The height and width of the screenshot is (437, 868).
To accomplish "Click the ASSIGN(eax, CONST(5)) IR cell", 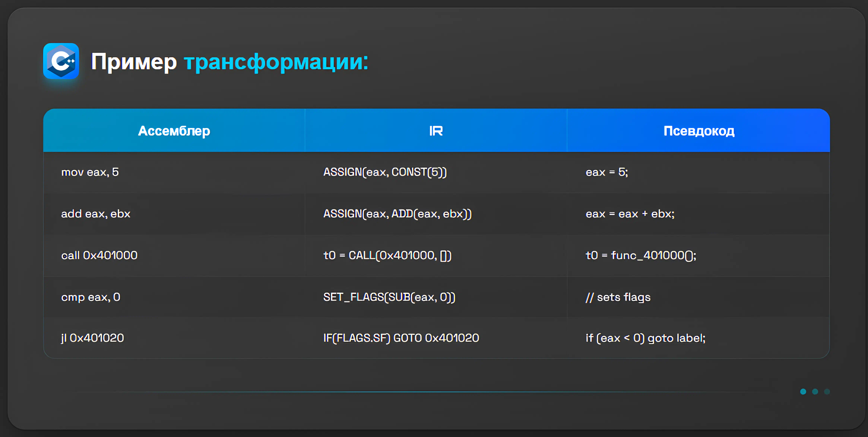I will point(385,172).
